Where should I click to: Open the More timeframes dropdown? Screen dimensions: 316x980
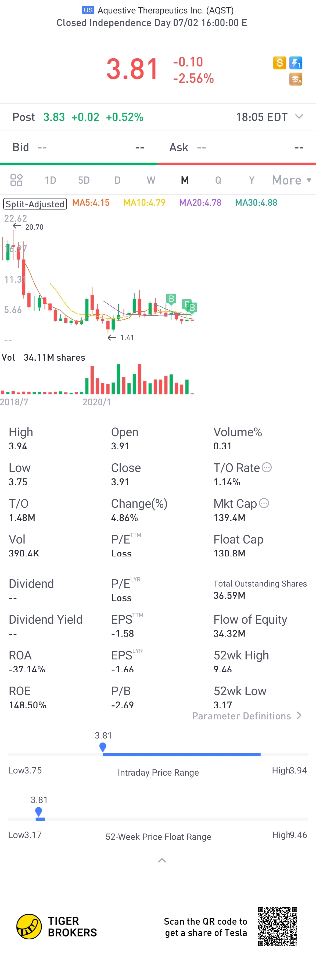tap(291, 180)
